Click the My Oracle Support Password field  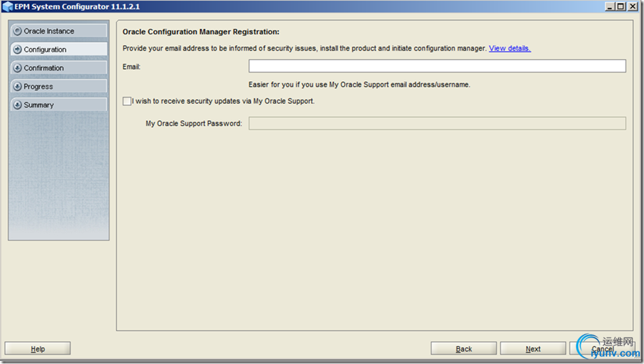pos(437,123)
